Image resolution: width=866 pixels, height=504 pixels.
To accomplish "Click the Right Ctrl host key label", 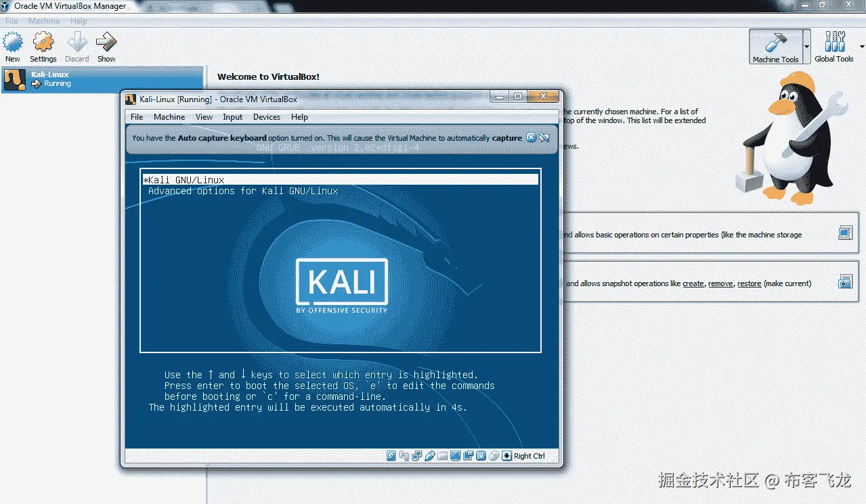I will (x=529, y=456).
